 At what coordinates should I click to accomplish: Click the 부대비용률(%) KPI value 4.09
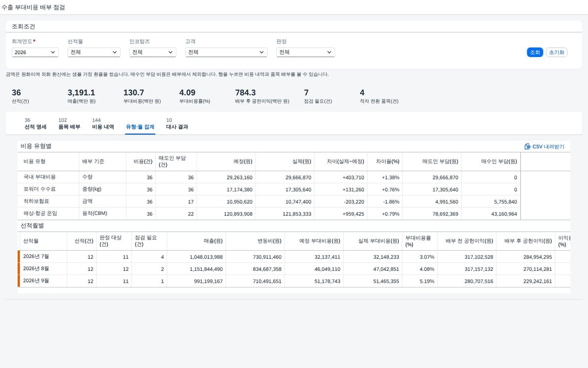(187, 93)
